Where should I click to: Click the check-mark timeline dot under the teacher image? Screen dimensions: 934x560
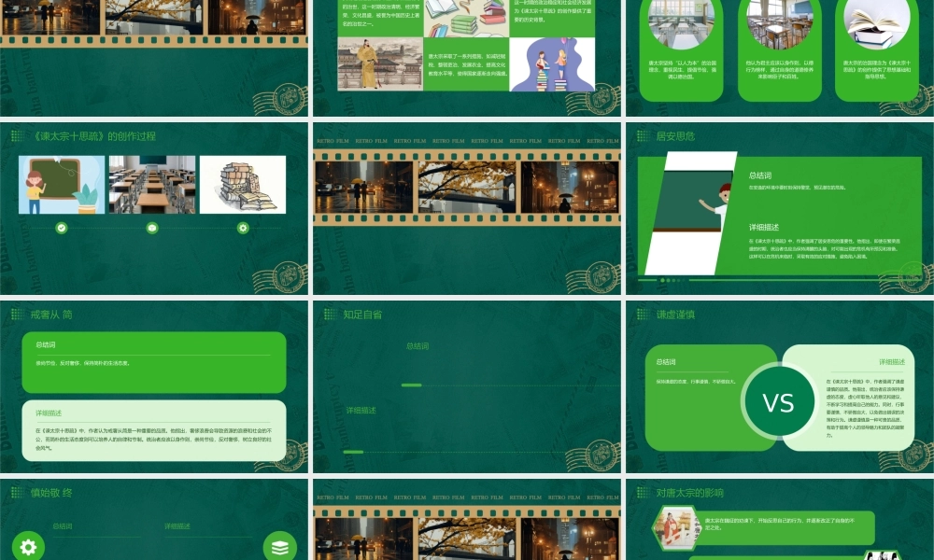pyautogui.click(x=62, y=228)
